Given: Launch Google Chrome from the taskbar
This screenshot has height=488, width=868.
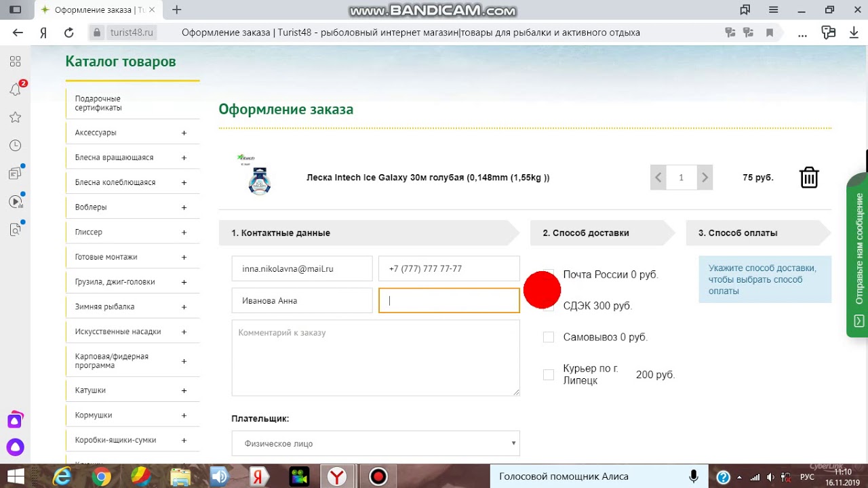Looking at the screenshot, I should click(x=102, y=476).
